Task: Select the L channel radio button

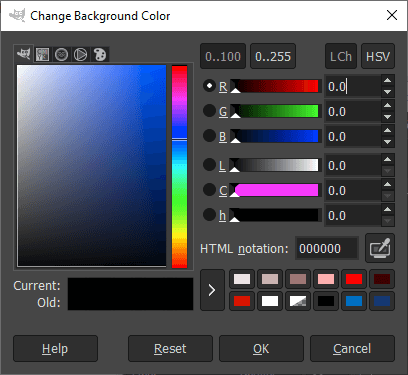Action: [209, 165]
